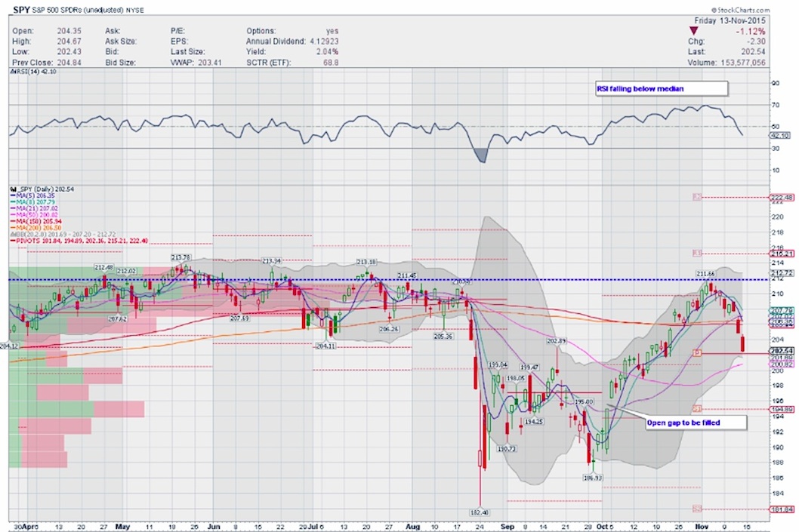Click the 211.45 price label
The width and height of the screenshot is (799, 532).
[x=407, y=275]
